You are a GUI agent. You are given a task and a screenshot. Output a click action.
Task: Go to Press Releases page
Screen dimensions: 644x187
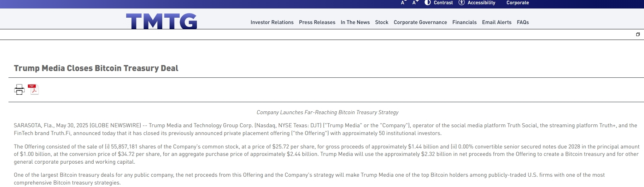pyautogui.click(x=317, y=22)
